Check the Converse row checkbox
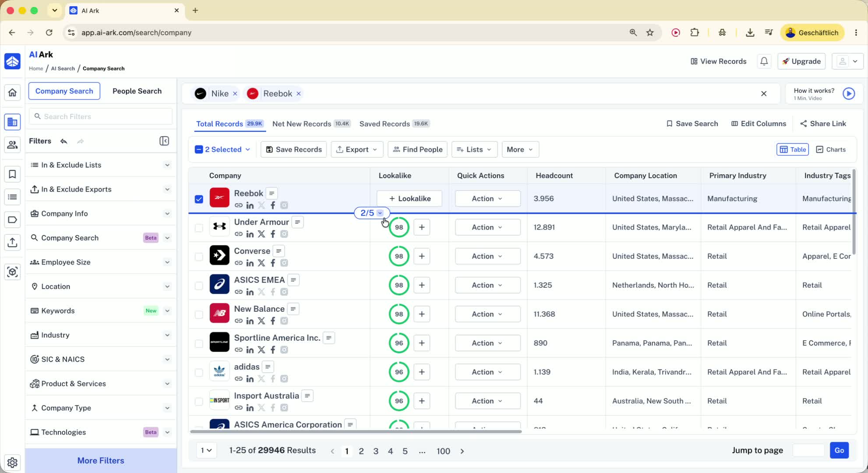The width and height of the screenshot is (868, 473). pyautogui.click(x=199, y=257)
